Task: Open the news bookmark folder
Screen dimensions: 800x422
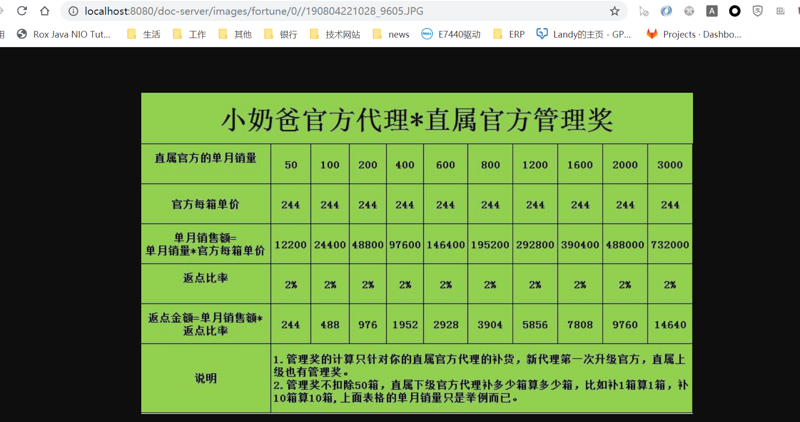Action: click(391, 34)
